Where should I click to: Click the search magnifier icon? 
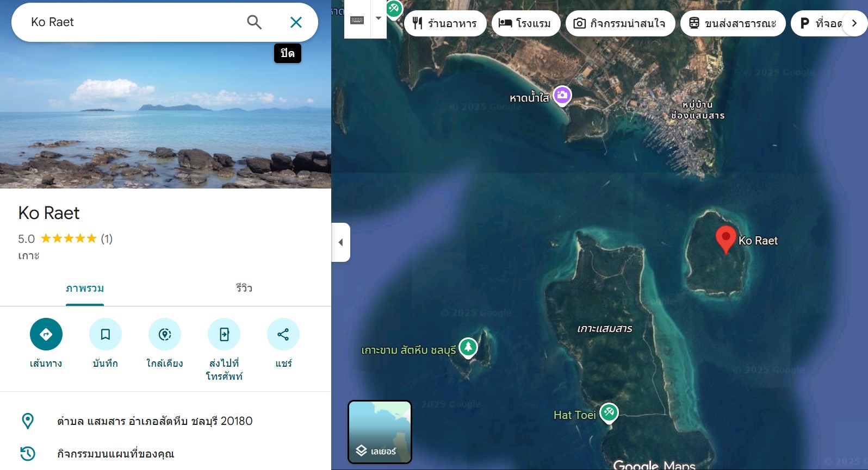click(x=254, y=22)
